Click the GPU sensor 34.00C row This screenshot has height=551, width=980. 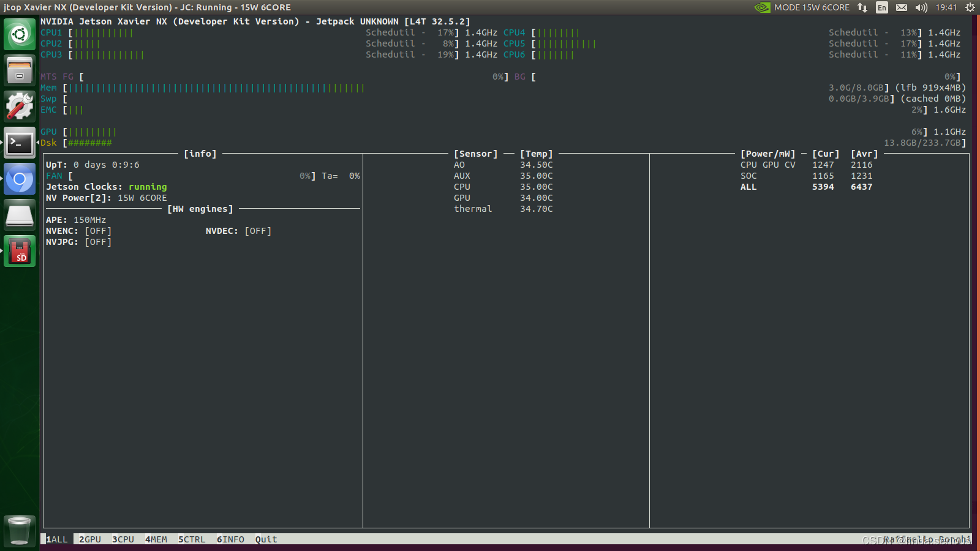click(x=503, y=198)
